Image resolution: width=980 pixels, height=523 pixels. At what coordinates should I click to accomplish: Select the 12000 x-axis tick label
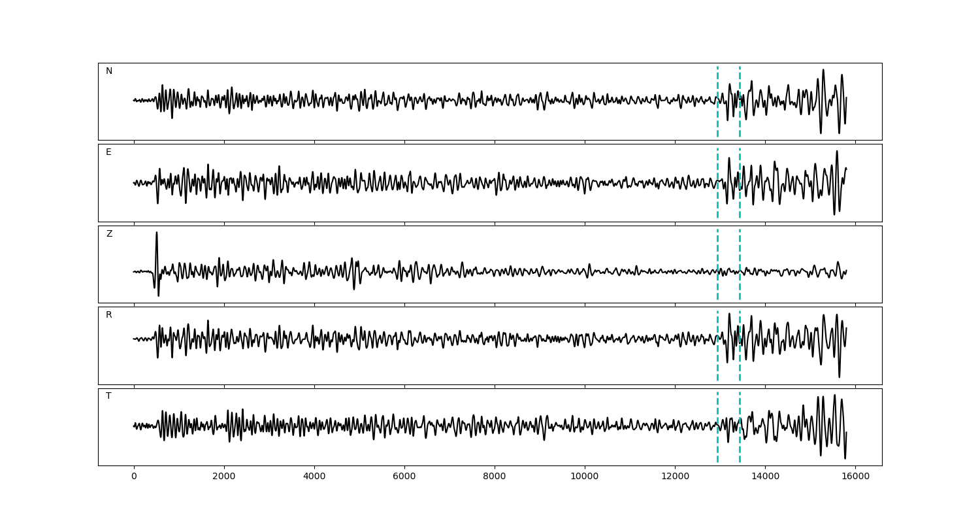675,477
